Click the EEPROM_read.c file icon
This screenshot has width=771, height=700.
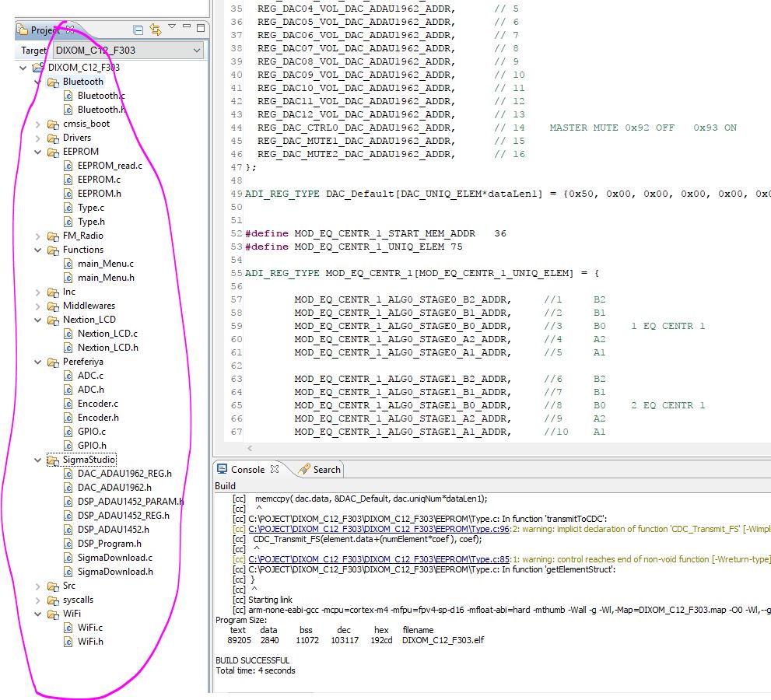[x=68, y=166]
